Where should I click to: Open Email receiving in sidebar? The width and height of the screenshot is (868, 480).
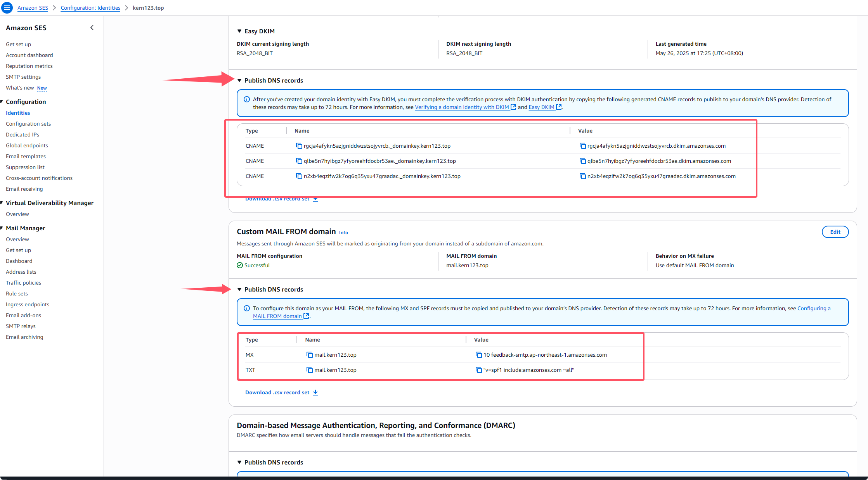(x=24, y=189)
